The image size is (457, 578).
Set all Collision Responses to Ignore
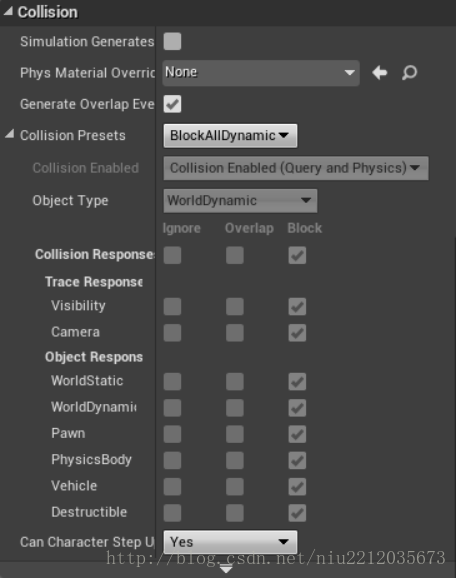172,255
